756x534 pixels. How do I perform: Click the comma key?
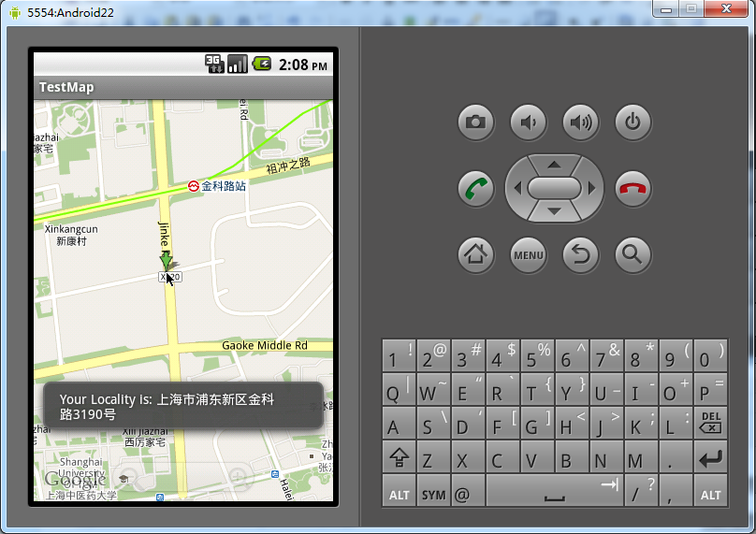[676, 490]
